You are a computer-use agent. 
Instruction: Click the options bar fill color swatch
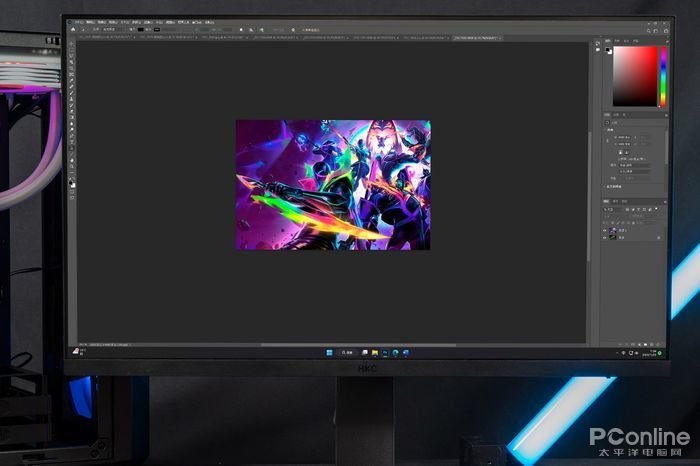tap(141, 29)
